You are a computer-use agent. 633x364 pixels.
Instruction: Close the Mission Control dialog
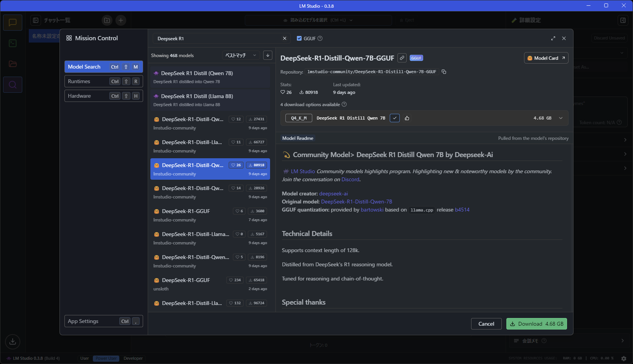[x=564, y=38]
